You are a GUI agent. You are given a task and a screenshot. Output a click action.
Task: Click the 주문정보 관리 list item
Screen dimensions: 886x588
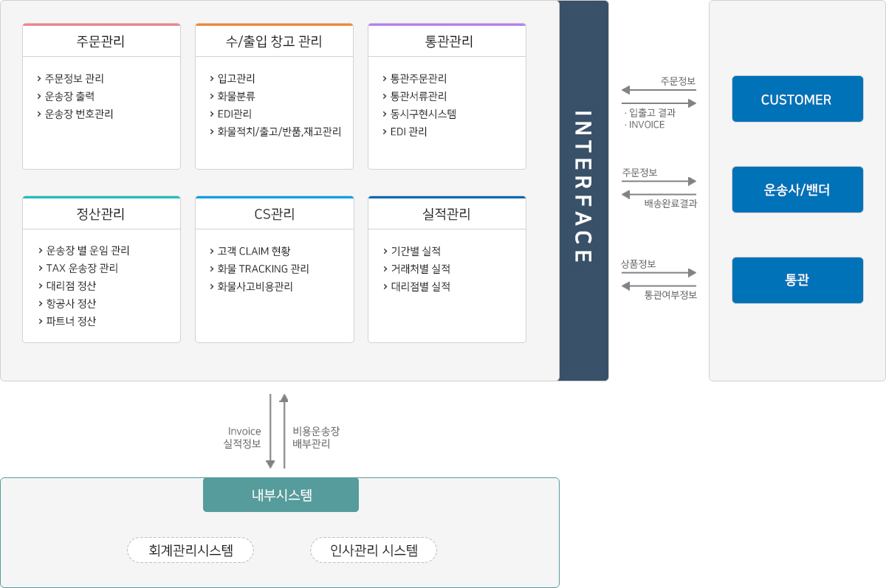[x=74, y=78]
